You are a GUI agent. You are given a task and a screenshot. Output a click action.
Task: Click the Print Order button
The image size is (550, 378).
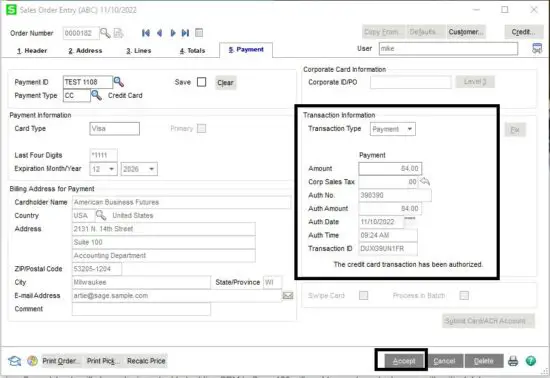coord(61,361)
